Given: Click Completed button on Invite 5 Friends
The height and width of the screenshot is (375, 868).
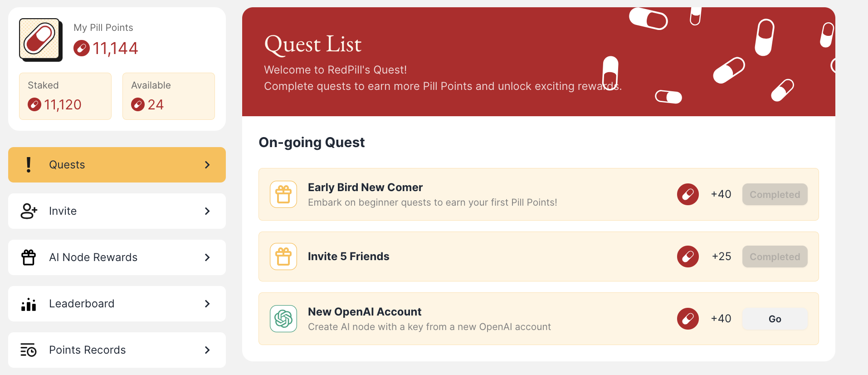Looking at the screenshot, I should click(775, 257).
